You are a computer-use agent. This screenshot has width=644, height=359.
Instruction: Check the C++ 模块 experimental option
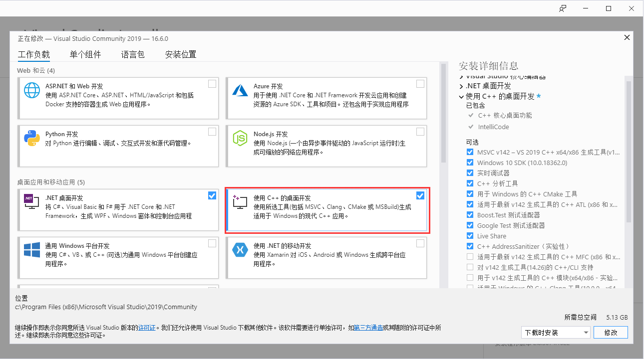pyautogui.click(x=470, y=278)
